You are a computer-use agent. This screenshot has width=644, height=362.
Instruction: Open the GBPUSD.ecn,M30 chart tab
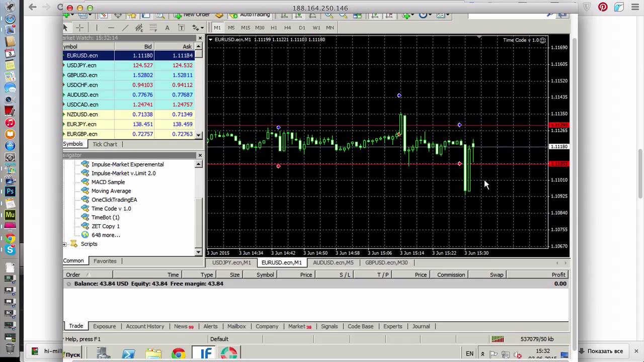pyautogui.click(x=386, y=262)
